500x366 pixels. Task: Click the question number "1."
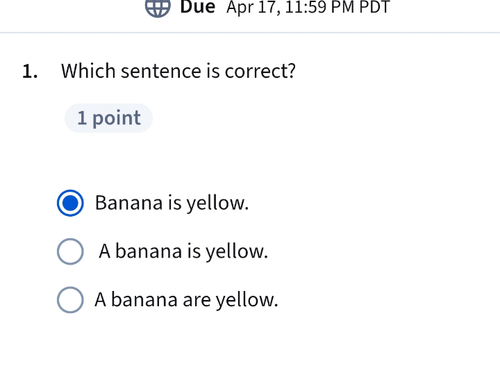pyautogui.click(x=30, y=72)
